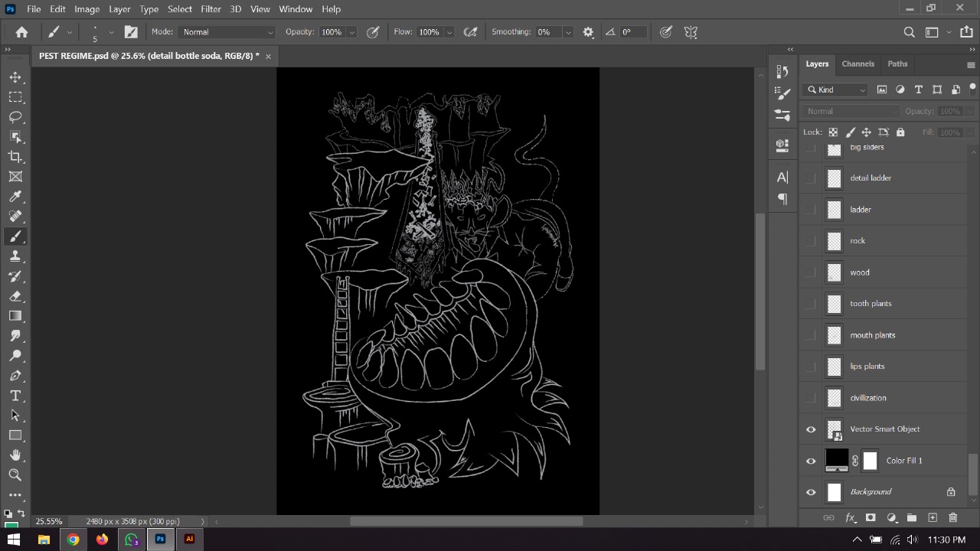This screenshot has width=980, height=551.
Task: Click the Home button in options bar
Action: tap(21, 32)
